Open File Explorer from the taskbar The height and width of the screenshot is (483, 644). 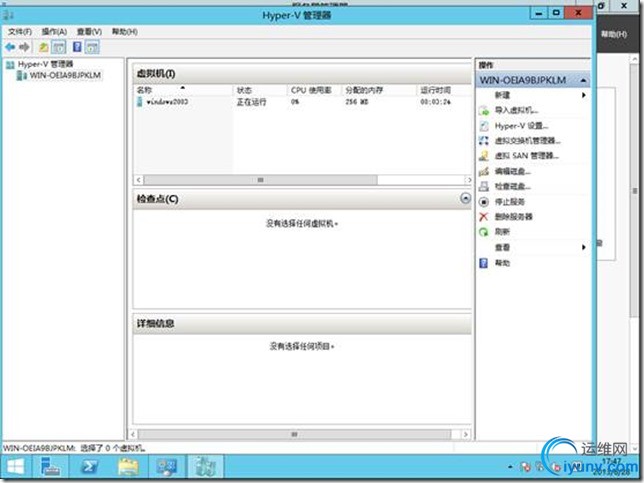(x=128, y=467)
